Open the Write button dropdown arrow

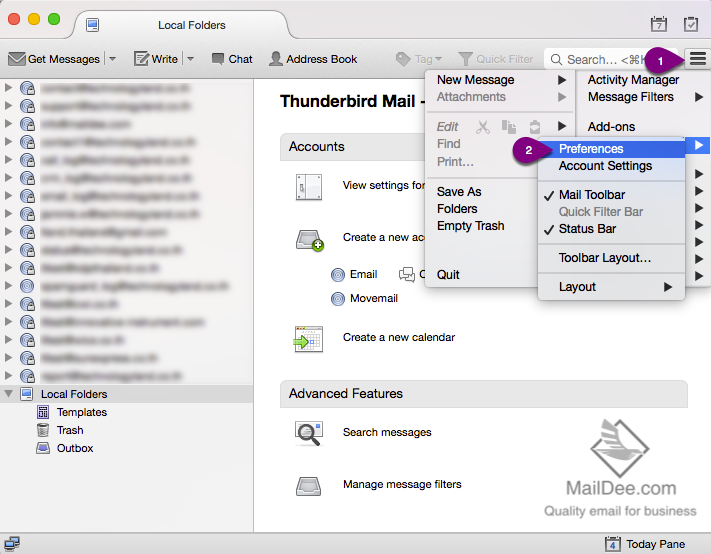pyautogui.click(x=190, y=59)
